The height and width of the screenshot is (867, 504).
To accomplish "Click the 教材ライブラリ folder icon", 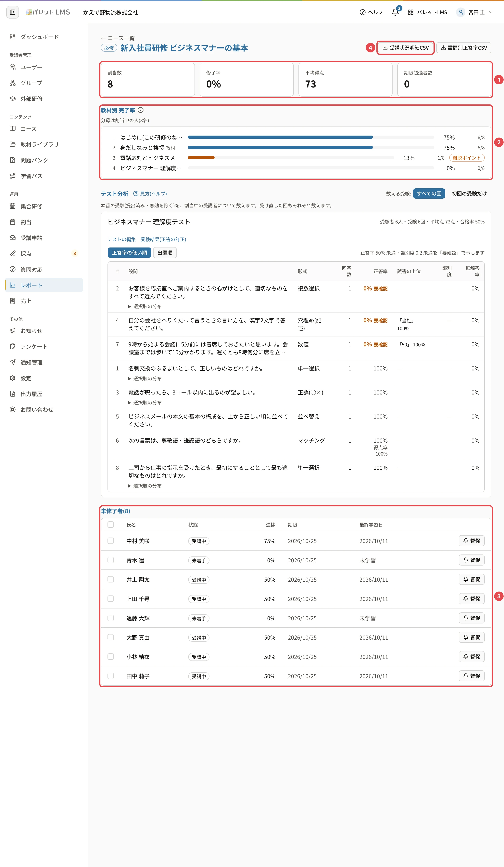I will point(13,144).
